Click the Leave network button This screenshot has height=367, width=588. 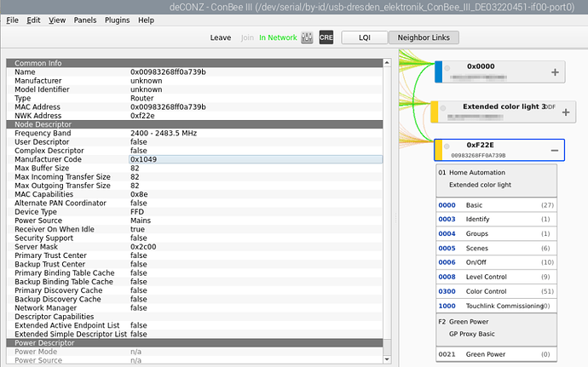point(221,37)
